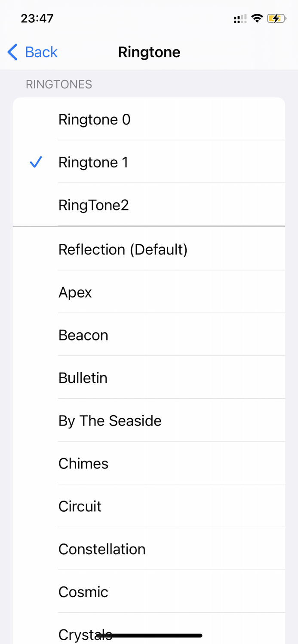The height and width of the screenshot is (644, 298).
Task: Tap the Wi-Fi status icon
Action: [257, 18]
